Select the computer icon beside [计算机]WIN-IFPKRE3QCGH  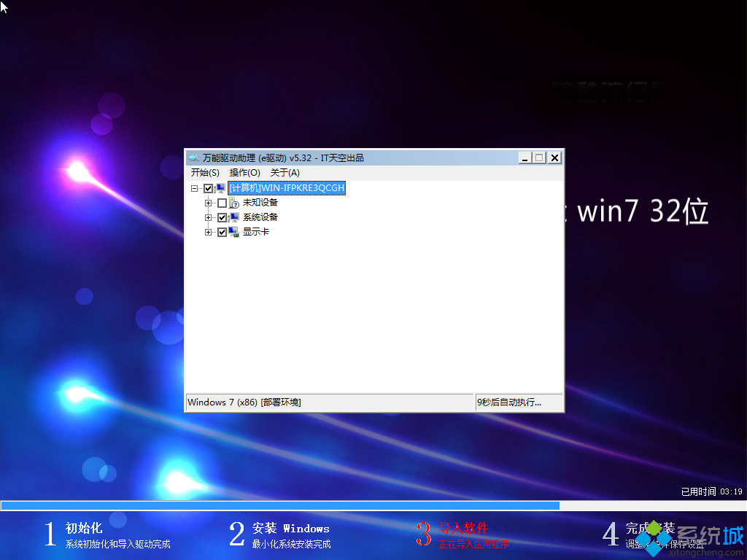click(x=222, y=188)
